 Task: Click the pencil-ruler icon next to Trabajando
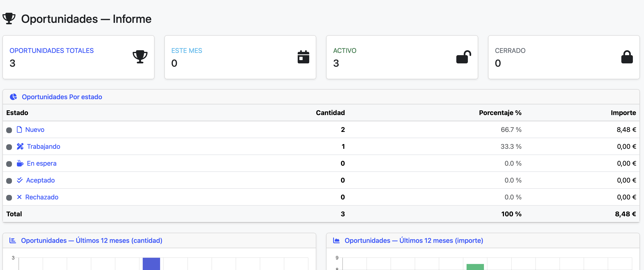(x=20, y=146)
